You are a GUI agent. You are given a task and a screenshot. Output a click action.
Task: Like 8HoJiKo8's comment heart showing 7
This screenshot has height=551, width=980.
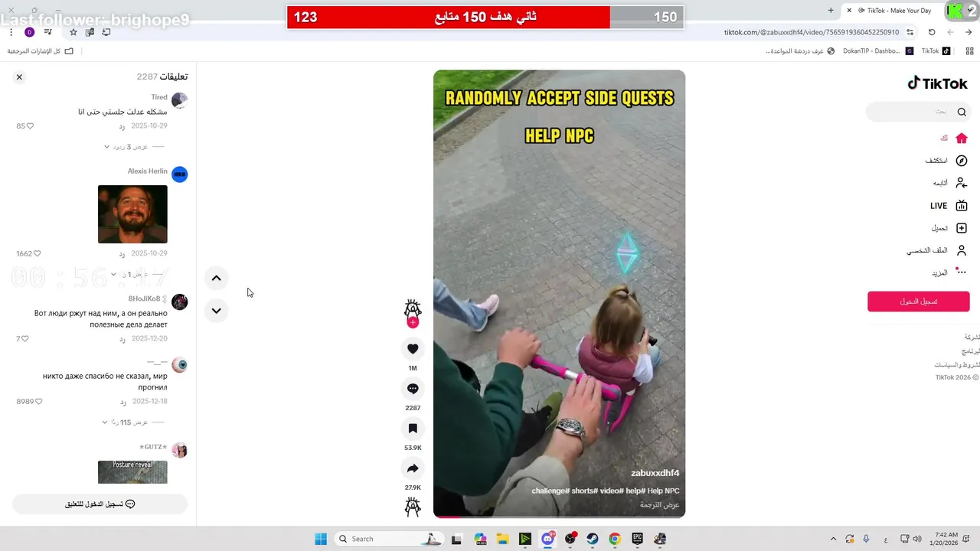coord(24,338)
